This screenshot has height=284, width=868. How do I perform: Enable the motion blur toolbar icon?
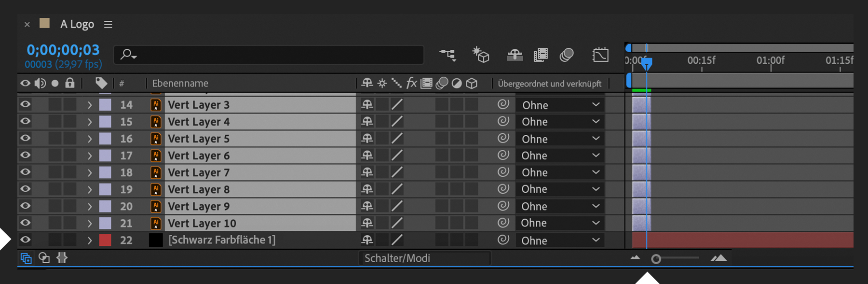point(567,55)
